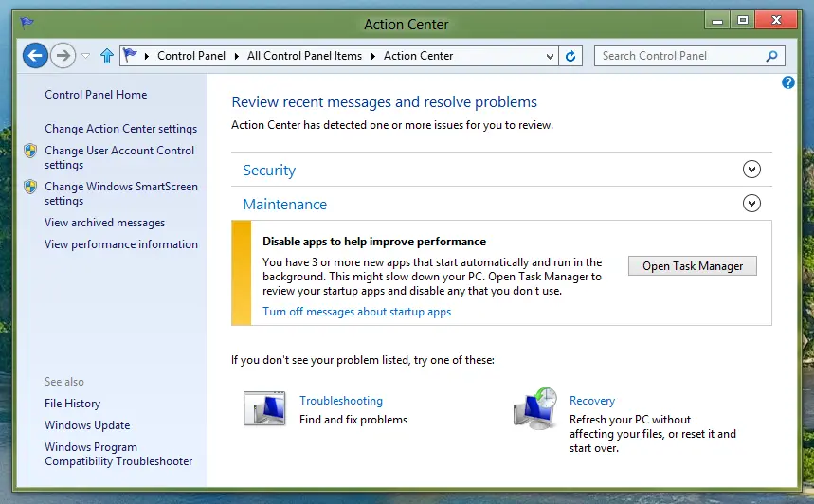Turn off messages about startup apps
This screenshot has width=814, height=504.
356,312
